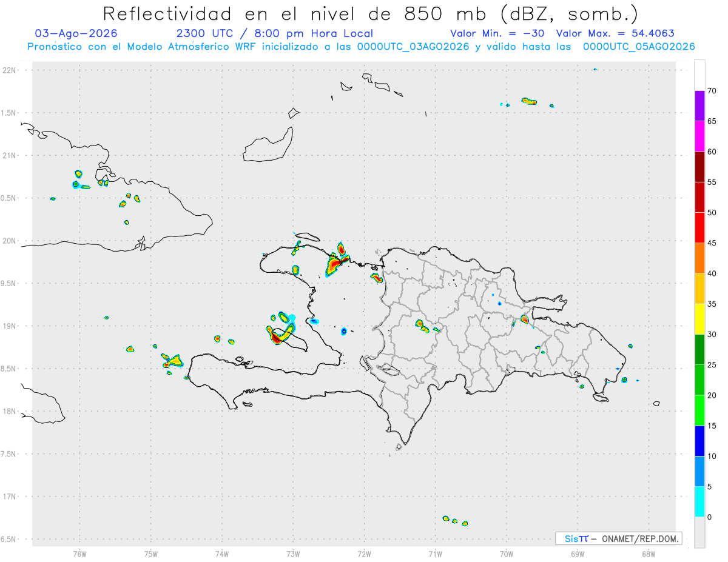728x562 pixels.
Task: Click the colorbar tick label '40'
Action: point(712,273)
